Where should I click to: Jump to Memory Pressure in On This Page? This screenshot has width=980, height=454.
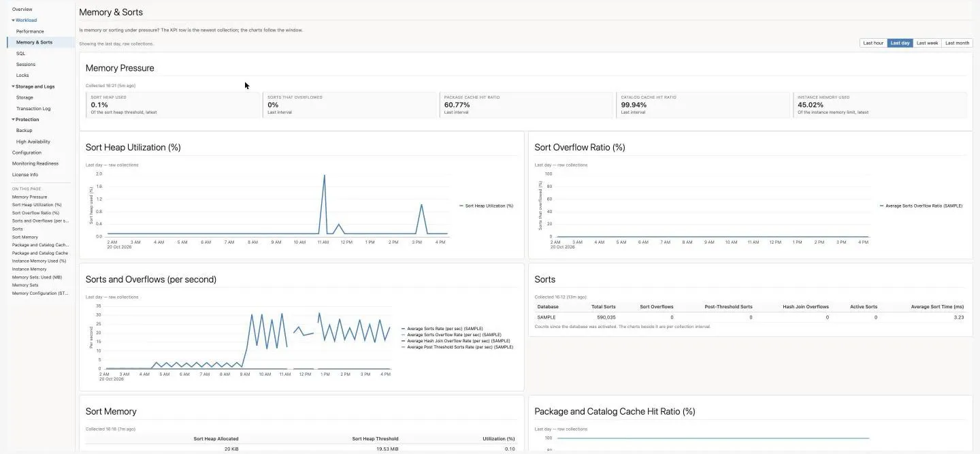click(29, 197)
